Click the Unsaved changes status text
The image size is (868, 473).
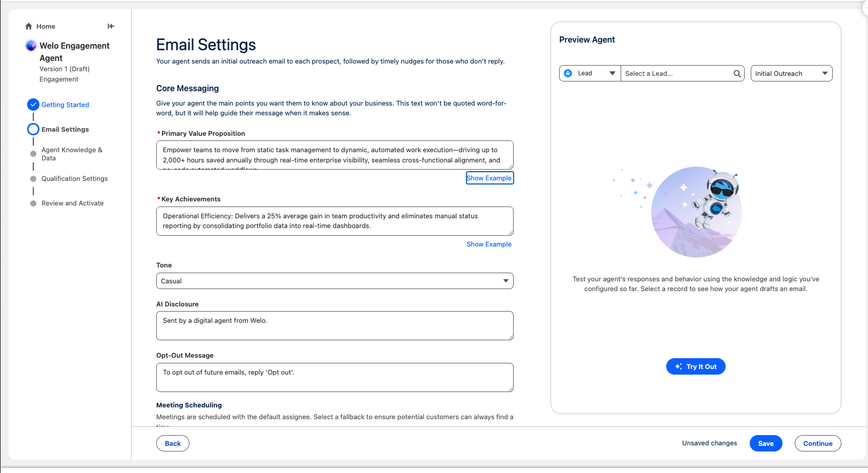click(709, 443)
